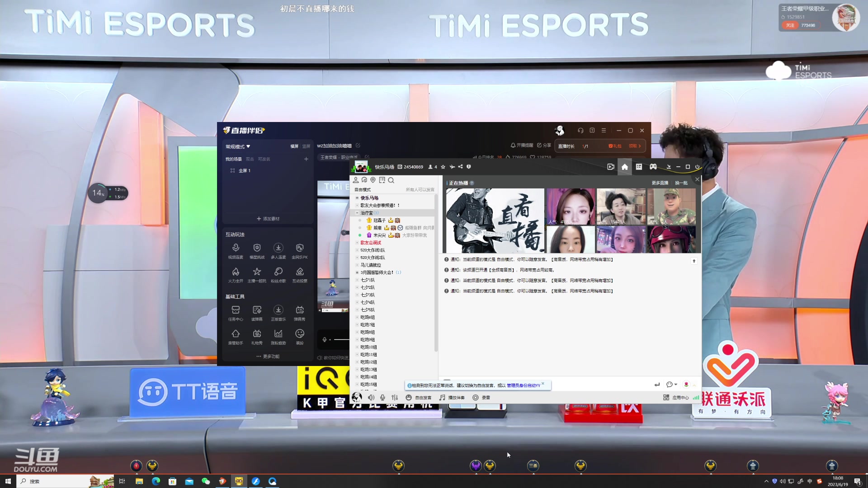Open 任务中心 in basic tools
This screenshot has height=488, width=868.
click(236, 313)
